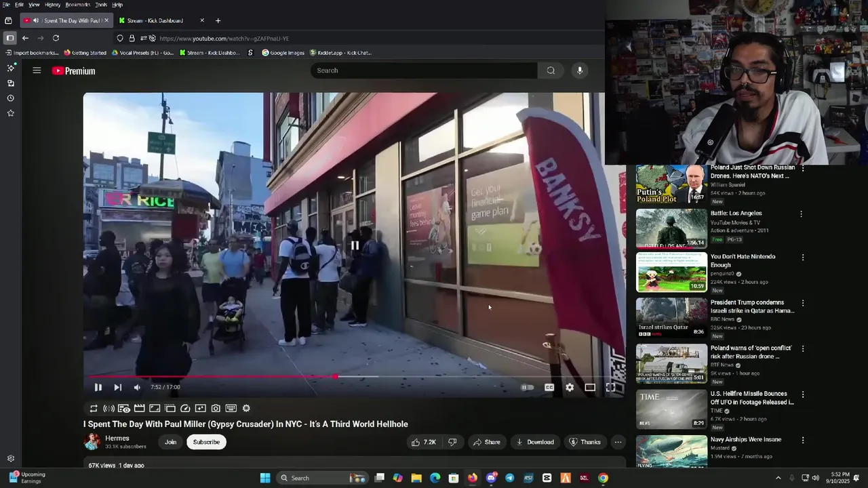Image resolution: width=868 pixels, height=488 pixels.
Task: Open the Bookmarks menu
Action: pyautogui.click(x=77, y=5)
